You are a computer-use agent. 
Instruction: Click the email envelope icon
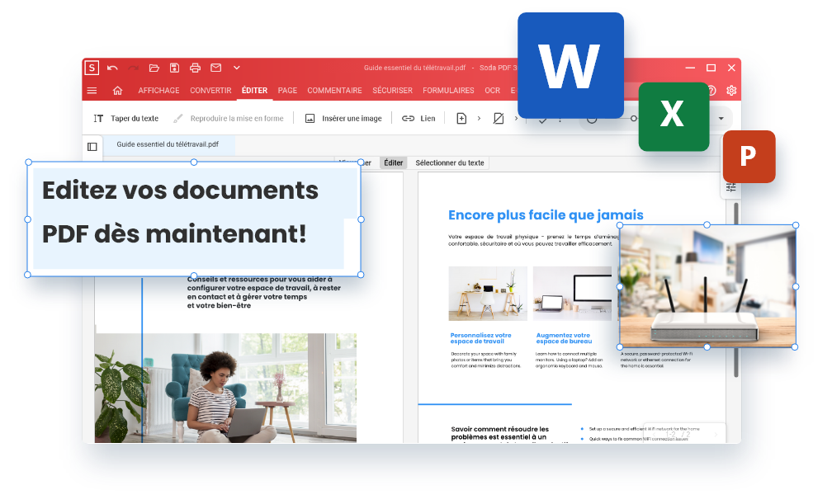(x=215, y=68)
